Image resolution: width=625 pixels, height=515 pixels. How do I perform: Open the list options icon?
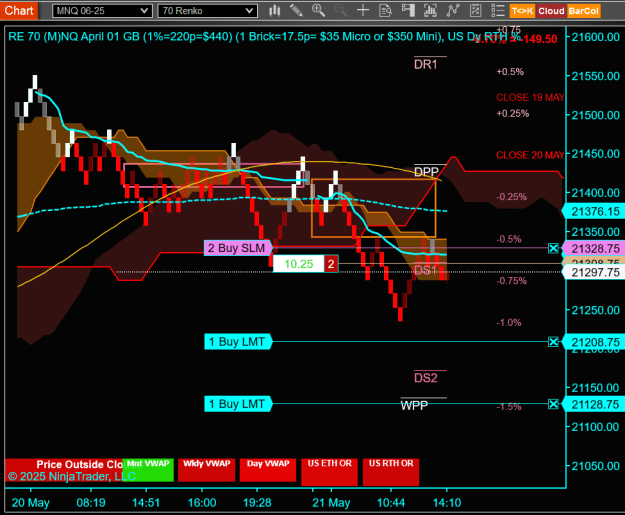point(497,10)
